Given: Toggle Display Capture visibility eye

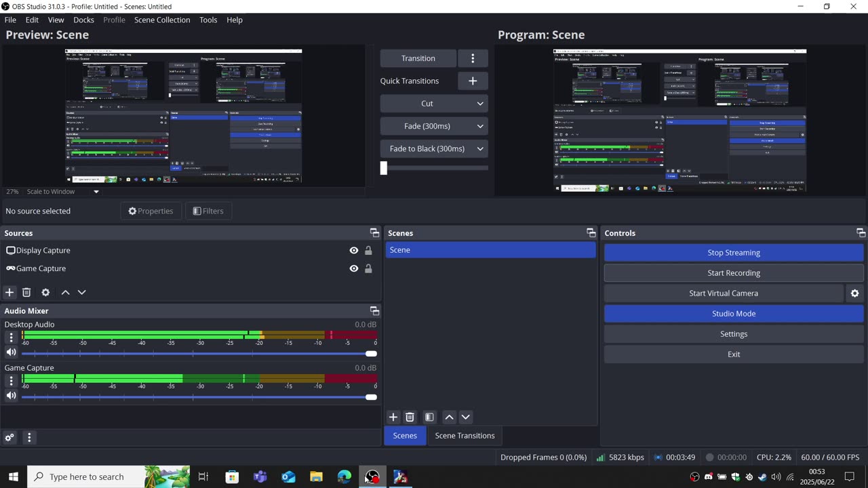Looking at the screenshot, I should coord(353,250).
